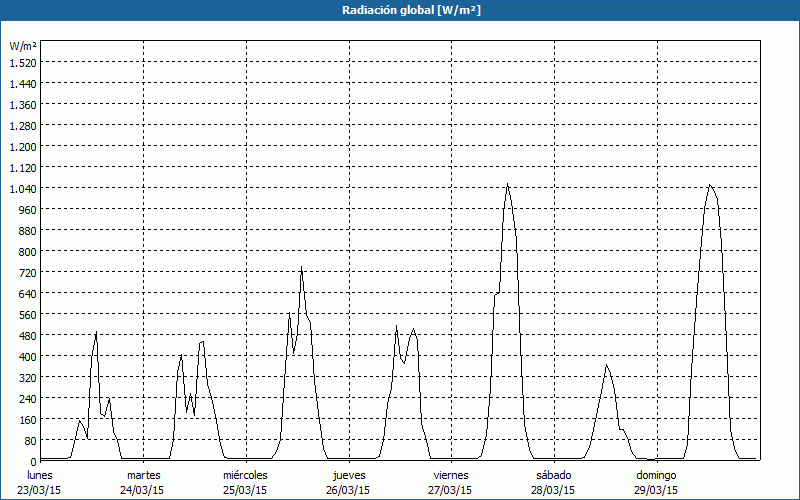Click the 1.520 value on the y-axis
This screenshot has height=500, width=800.
tap(23, 62)
